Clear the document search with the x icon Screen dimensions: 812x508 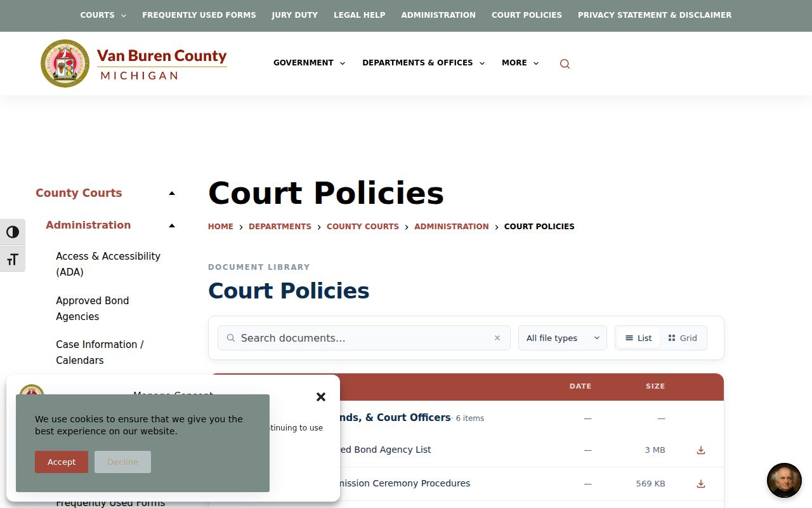(x=497, y=338)
